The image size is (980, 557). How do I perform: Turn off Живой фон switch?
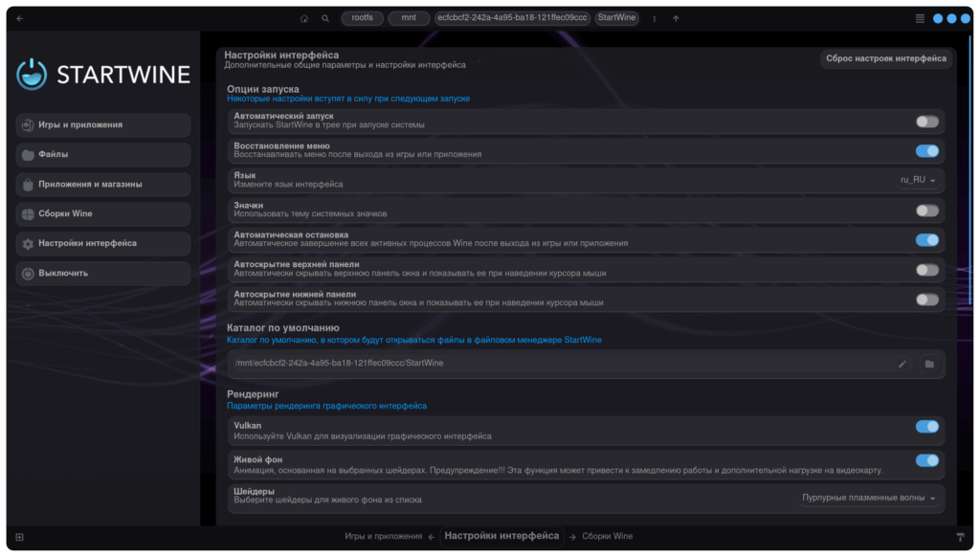pyautogui.click(x=926, y=460)
